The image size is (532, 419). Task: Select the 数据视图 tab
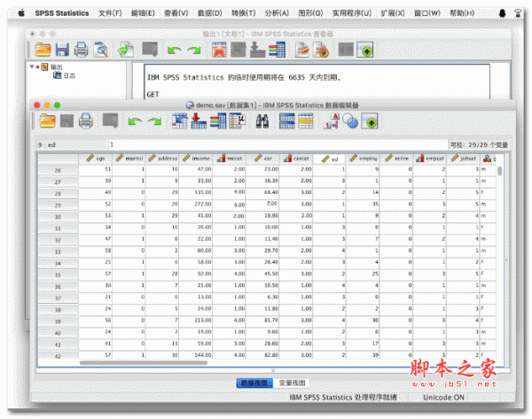pyautogui.click(x=252, y=383)
